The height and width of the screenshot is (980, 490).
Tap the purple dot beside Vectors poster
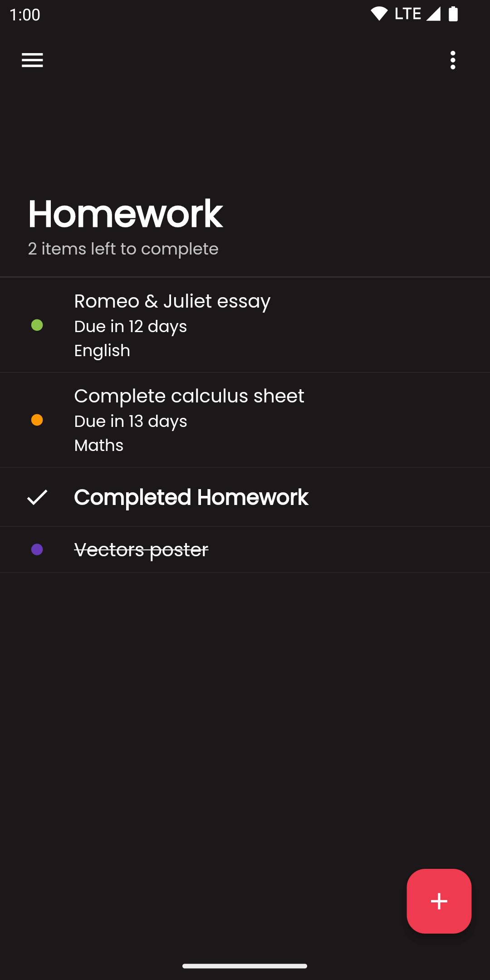[x=37, y=549]
